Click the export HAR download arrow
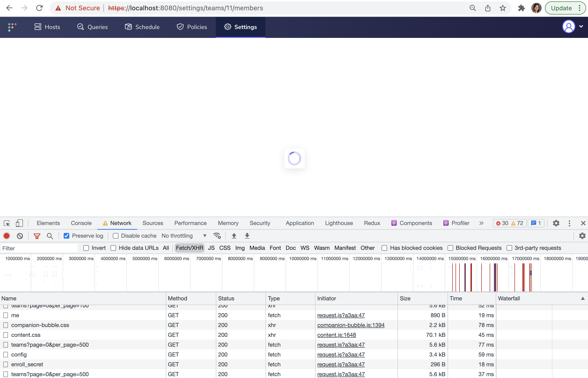Viewport: 588px width, 378px height. coord(247,236)
